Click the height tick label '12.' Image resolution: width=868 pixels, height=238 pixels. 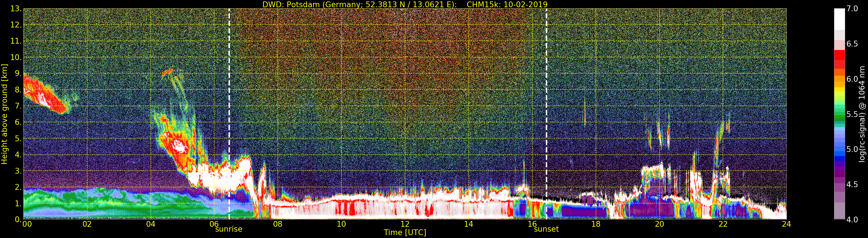click(16, 25)
